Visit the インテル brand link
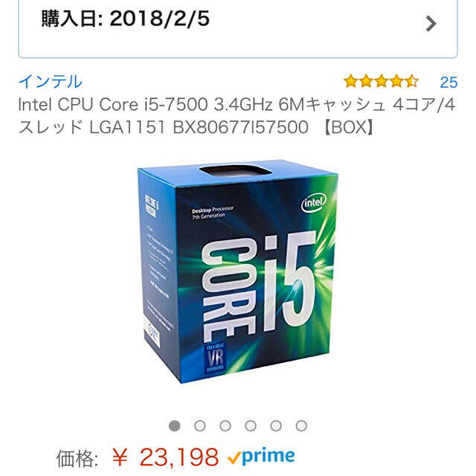This screenshot has height=476, width=476. [x=51, y=81]
